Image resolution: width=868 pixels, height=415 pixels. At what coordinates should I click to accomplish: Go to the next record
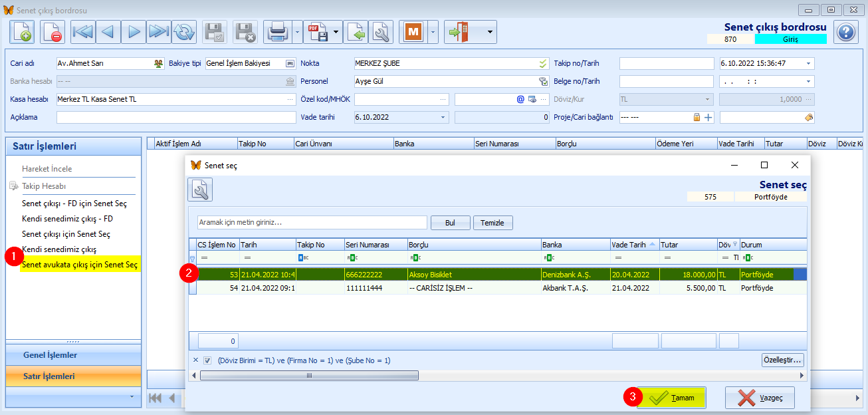(134, 31)
